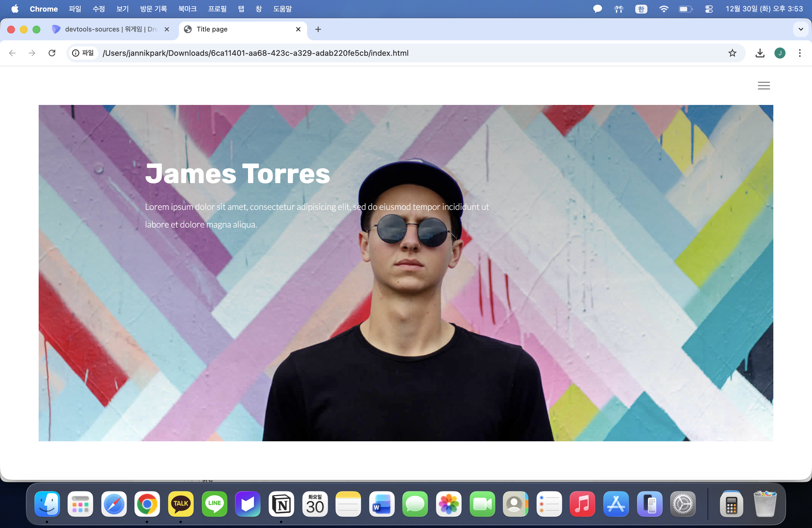Go back to previous page
812x528 pixels.
pyautogui.click(x=12, y=53)
